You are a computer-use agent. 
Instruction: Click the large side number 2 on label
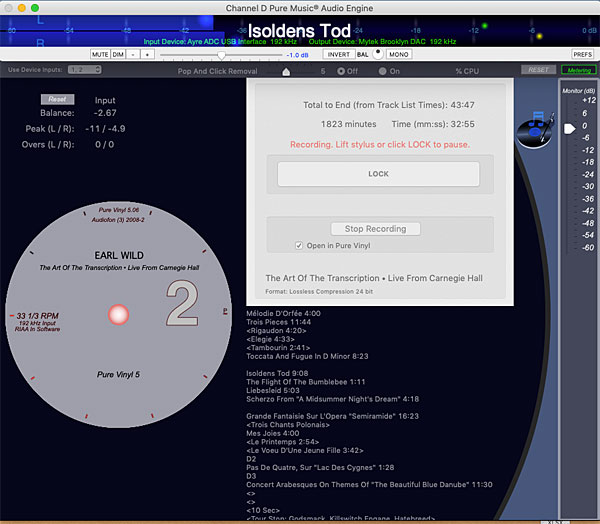(x=183, y=303)
